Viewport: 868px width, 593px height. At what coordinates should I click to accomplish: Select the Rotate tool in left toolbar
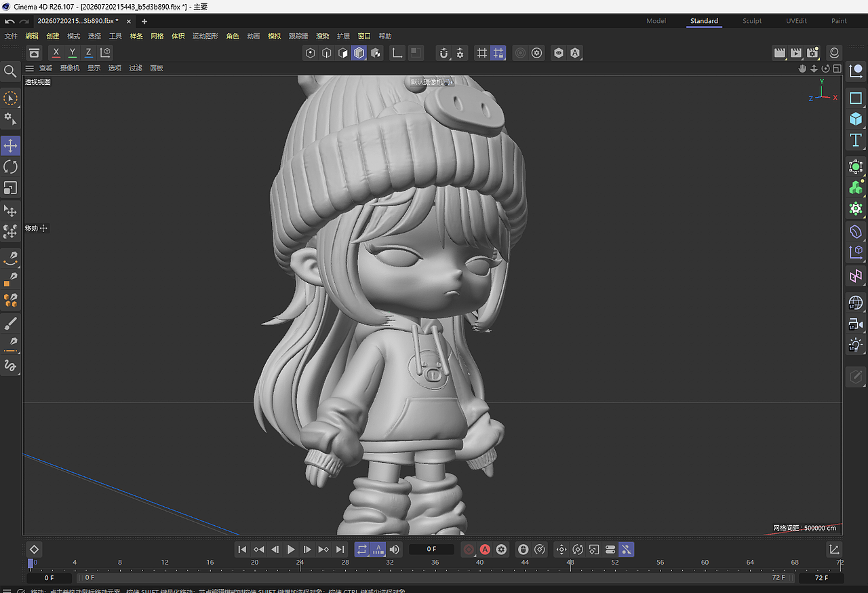coord(10,166)
